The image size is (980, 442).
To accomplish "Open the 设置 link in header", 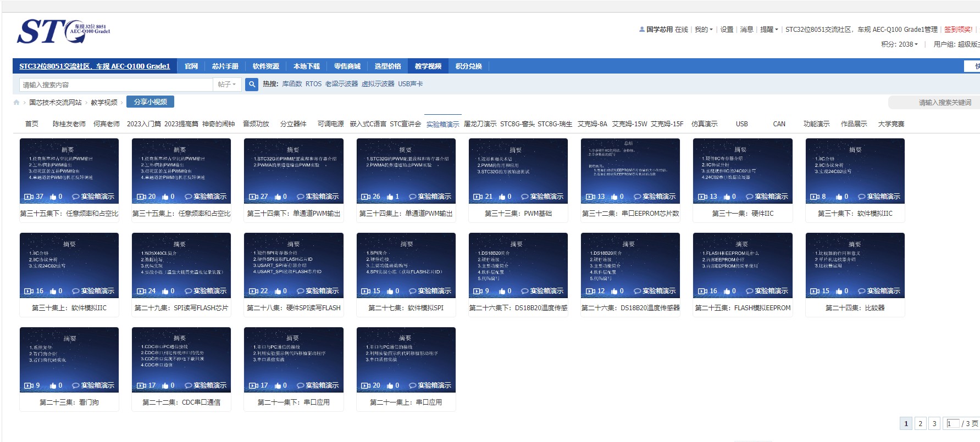I will click(x=727, y=30).
